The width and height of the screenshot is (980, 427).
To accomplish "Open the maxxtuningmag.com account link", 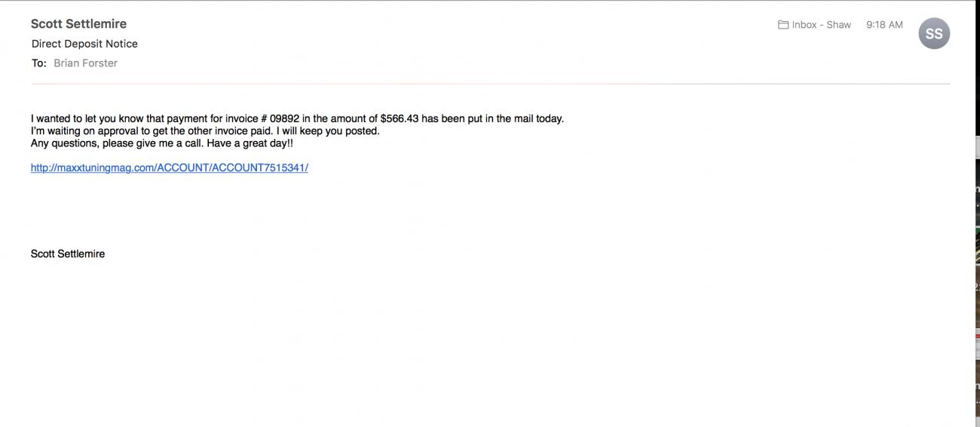I will pos(169,167).
